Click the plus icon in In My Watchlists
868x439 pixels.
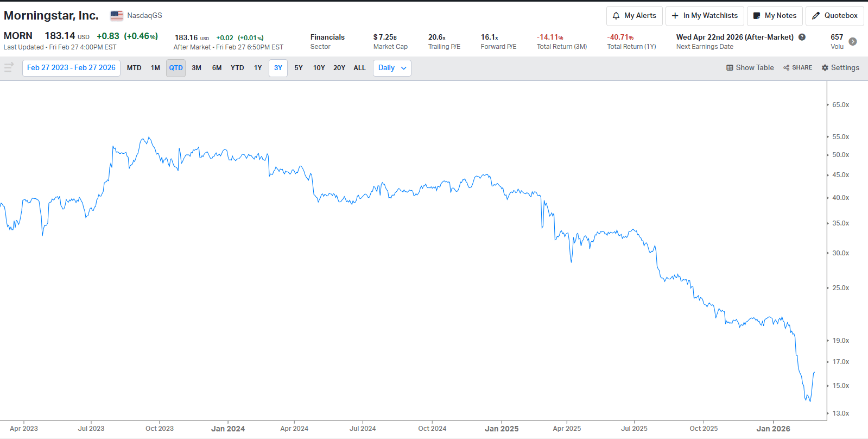675,16
